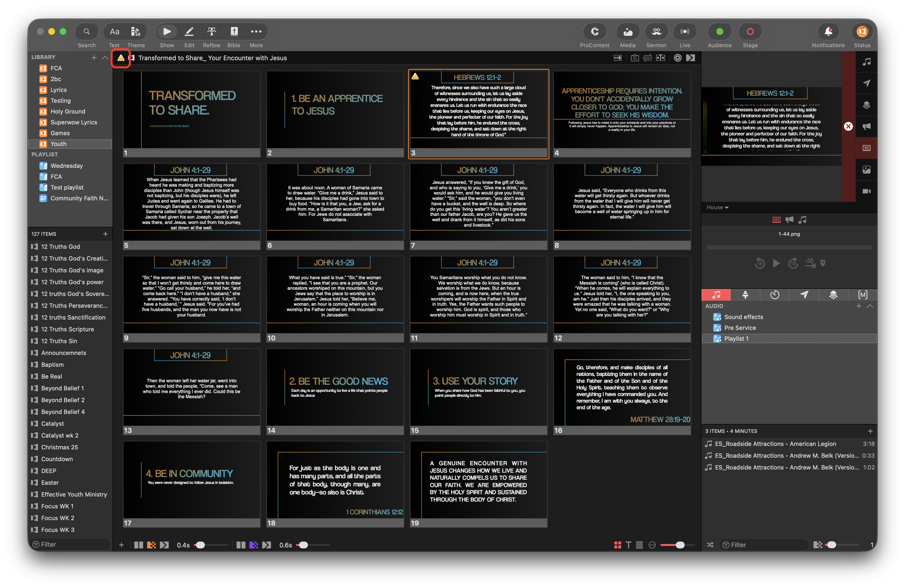The image size is (905, 588).
Task: Open the House look dropdown
Action: (x=718, y=207)
